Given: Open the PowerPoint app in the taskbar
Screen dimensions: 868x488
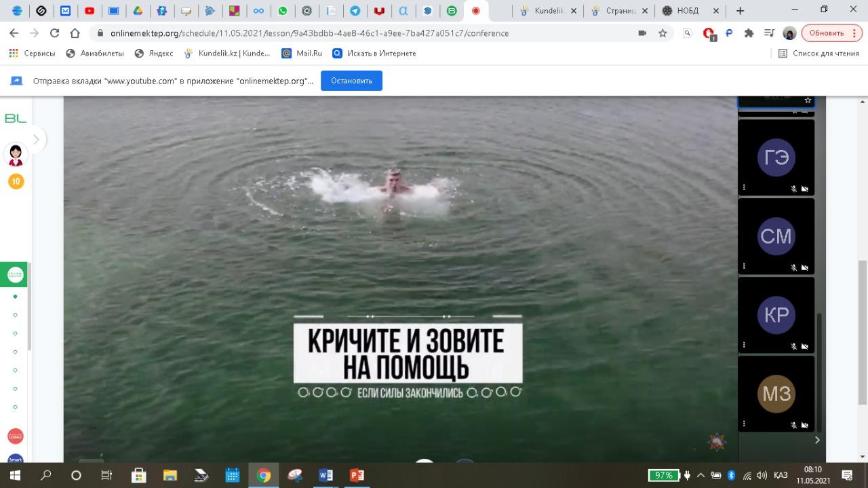Looking at the screenshot, I should [357, 475].
